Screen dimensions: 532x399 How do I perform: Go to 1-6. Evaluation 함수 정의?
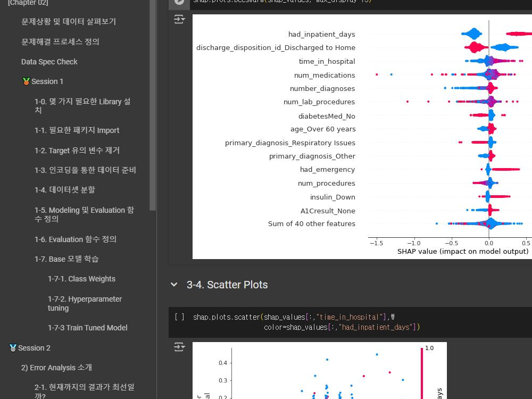tap(76, 239)
